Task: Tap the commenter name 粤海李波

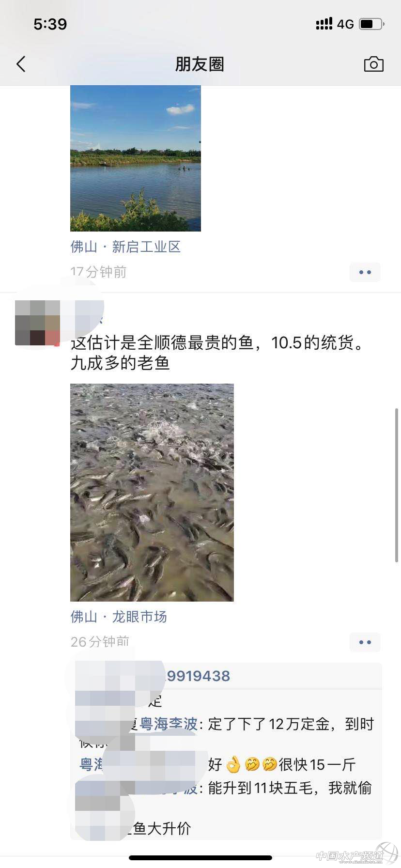Action: 169,724
